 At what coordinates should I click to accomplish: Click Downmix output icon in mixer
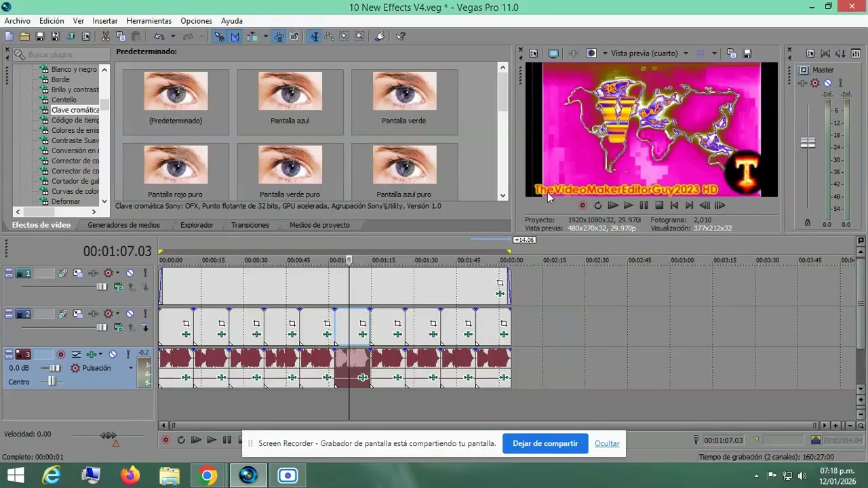tap(825, 54)
